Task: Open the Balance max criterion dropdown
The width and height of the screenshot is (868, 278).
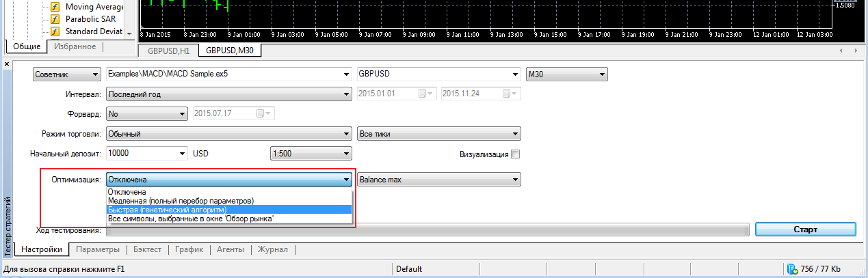Action: (x=438, y=180)
